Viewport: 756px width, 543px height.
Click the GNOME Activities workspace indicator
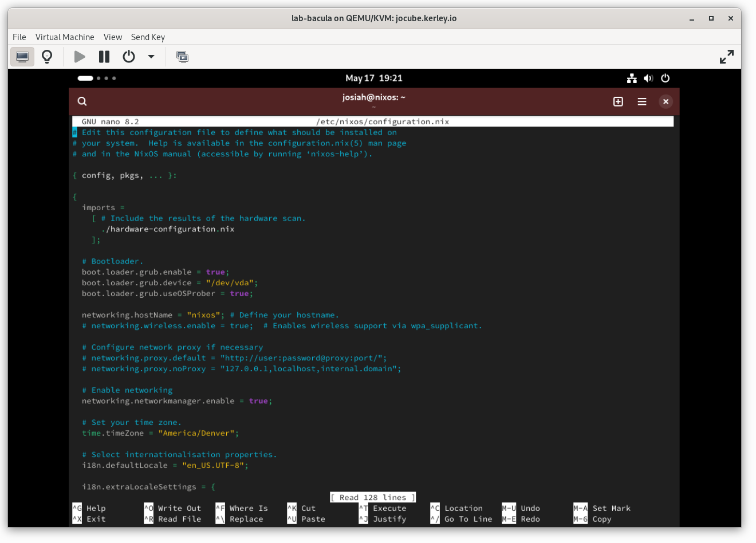pos(97,78)
